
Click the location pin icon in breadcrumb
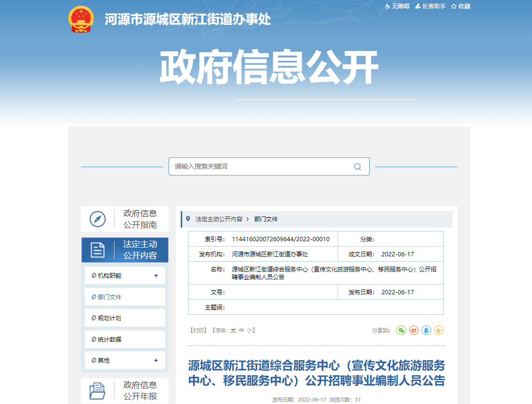188,219
